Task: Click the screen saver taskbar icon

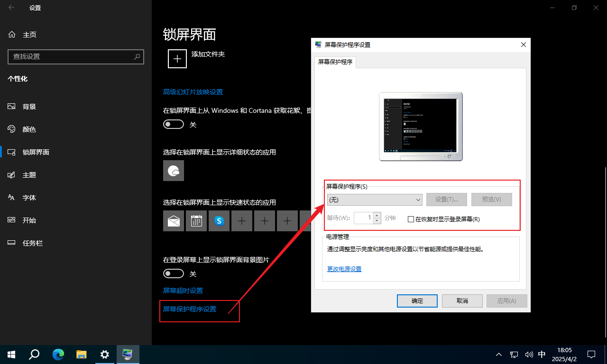Action: [x=128, y=354]
